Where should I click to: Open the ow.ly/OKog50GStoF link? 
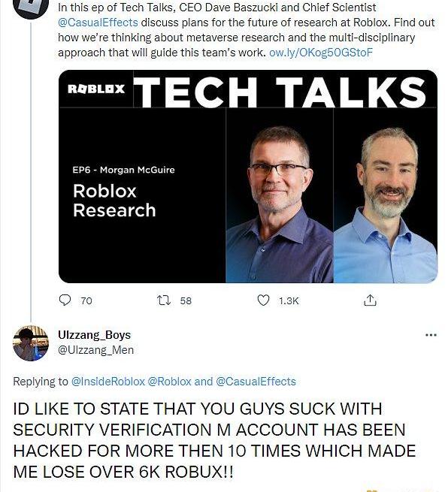[x=321, y=53]
